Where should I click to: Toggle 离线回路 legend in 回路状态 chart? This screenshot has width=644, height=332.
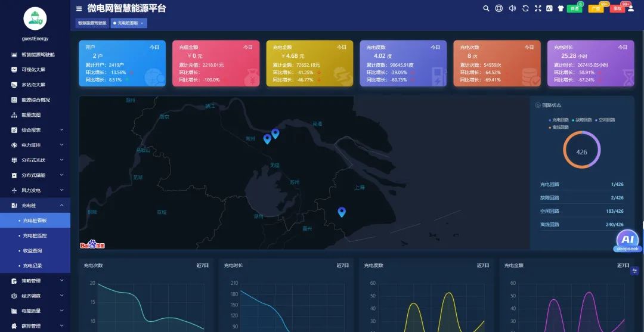[559, 127]
